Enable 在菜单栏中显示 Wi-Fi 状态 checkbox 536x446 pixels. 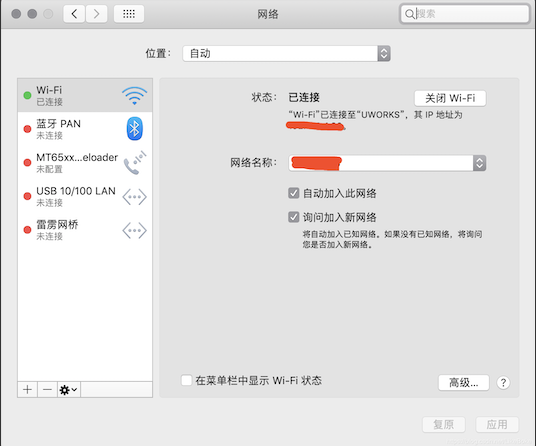pos(186,380)
